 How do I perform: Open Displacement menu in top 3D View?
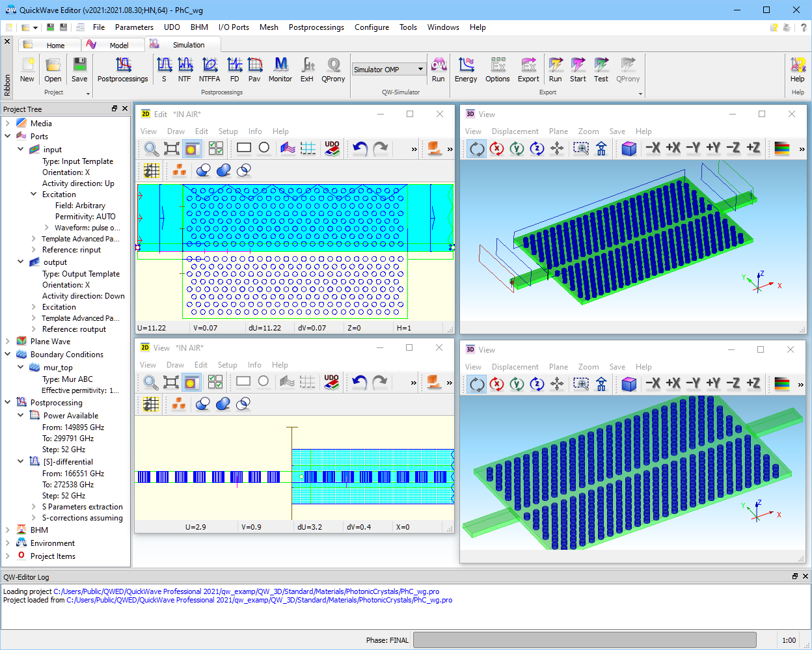tap(515, 131)
